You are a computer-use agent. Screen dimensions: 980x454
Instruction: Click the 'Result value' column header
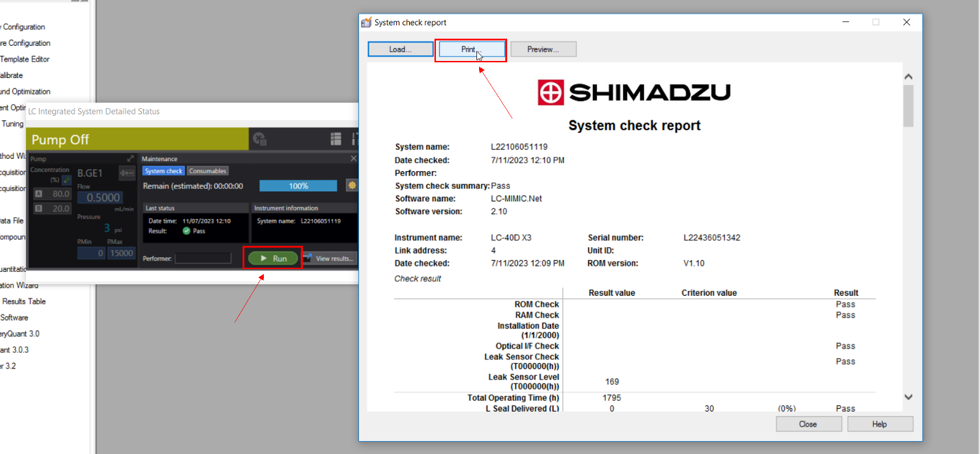coord(611,293)
